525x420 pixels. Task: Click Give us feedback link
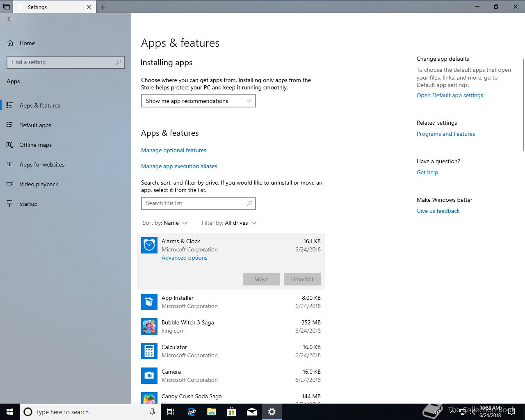[x=438, y=211]
